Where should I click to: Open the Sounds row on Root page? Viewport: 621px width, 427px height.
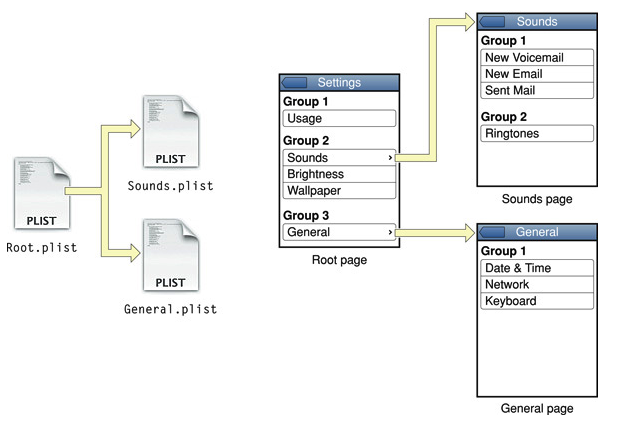339,158
